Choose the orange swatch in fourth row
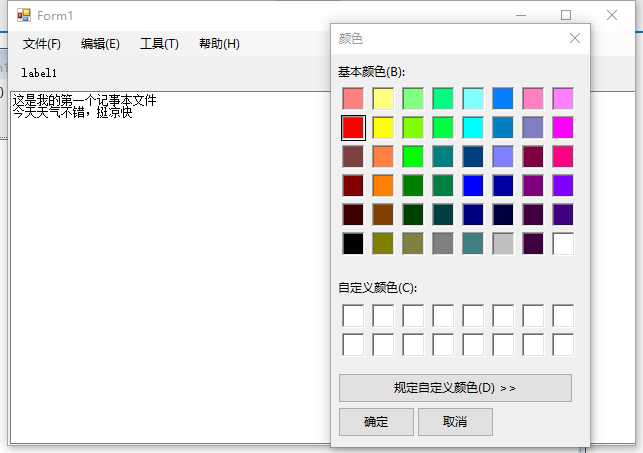This screenshot has width=643, height=453. pos(383,186)
